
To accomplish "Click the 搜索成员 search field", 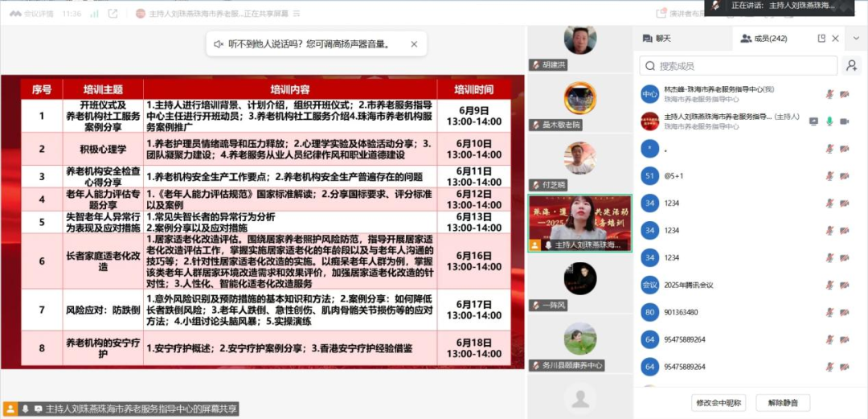I will [739, 66].
